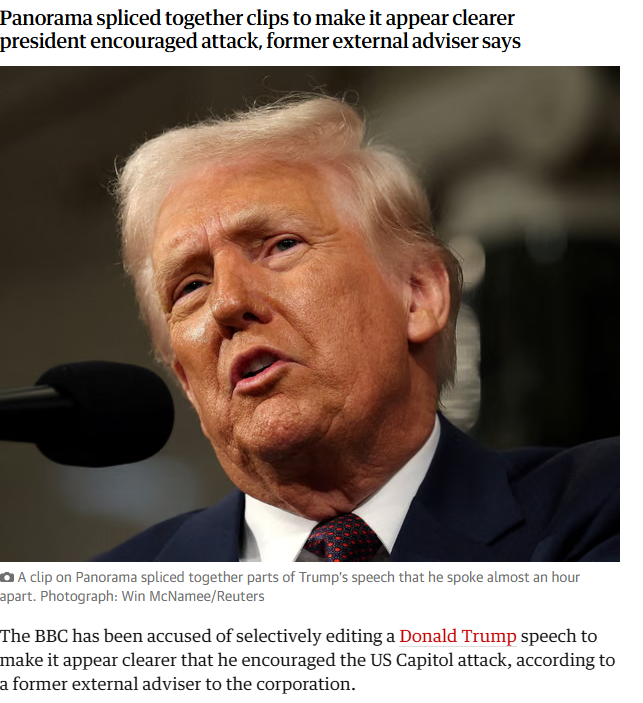The height and width of the screenshot is (703, 643).
Task: Click "president encouraged attack" in the headline
Action: click(x=130, y=41)
